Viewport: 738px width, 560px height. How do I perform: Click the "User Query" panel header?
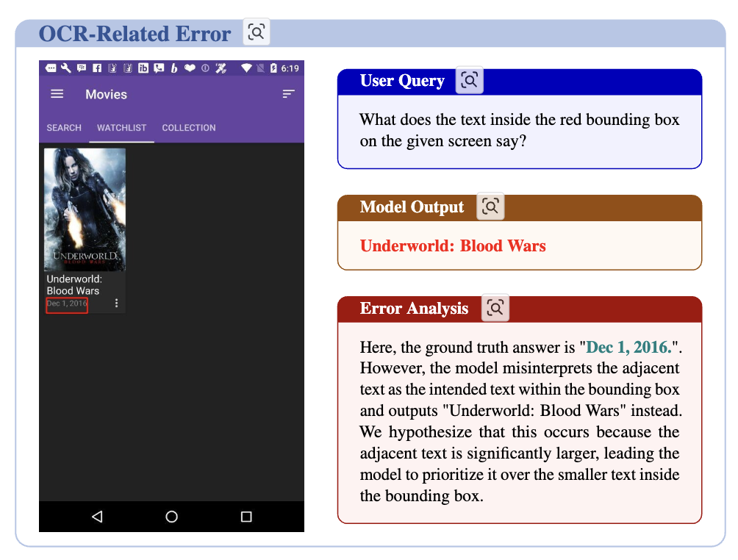(x=520, y=82)
